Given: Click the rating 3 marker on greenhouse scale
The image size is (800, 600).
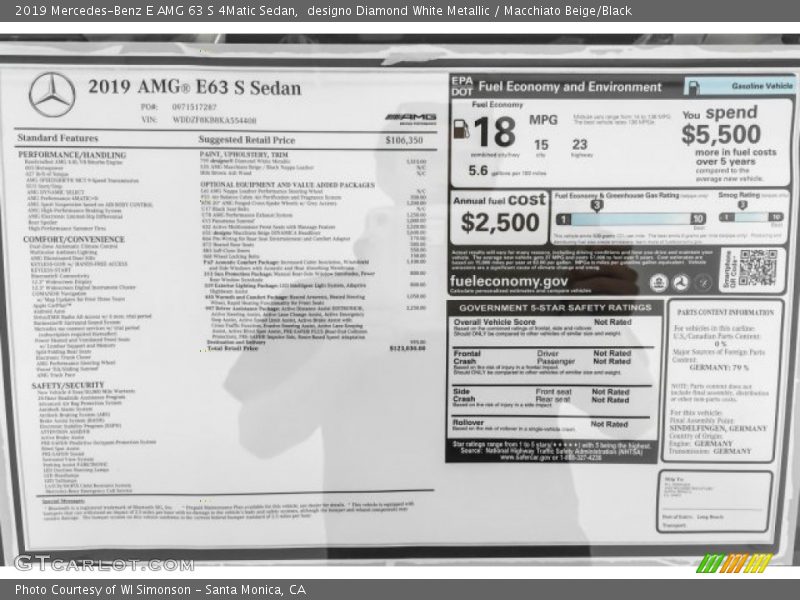Looking at the screenshot, I should click(x=596, y=205).
